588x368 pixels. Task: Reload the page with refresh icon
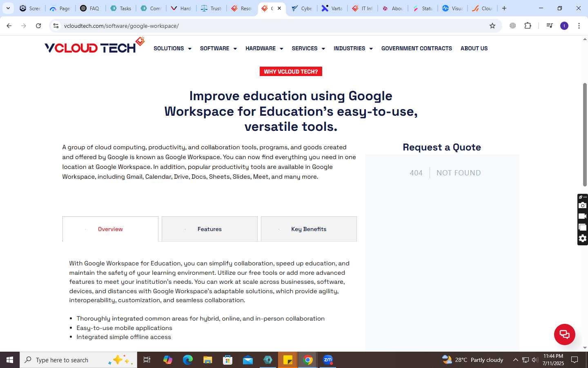(38, 26)
